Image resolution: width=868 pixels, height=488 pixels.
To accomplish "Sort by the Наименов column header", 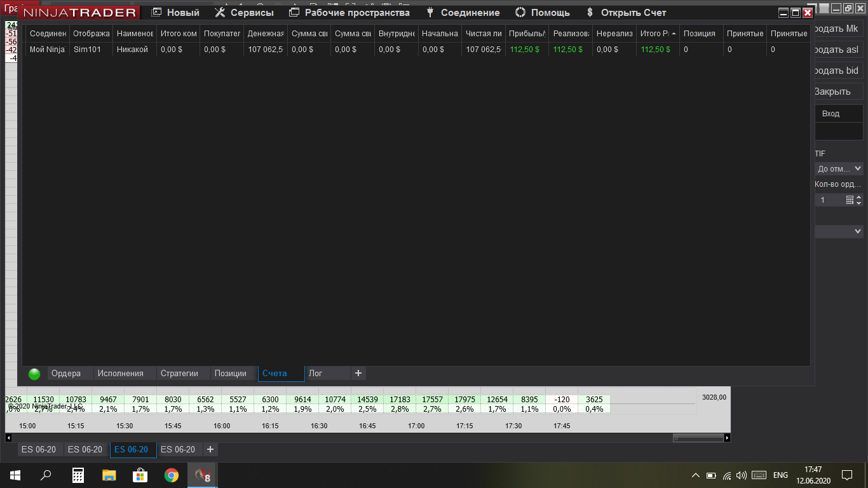I will tap(135, 33).
